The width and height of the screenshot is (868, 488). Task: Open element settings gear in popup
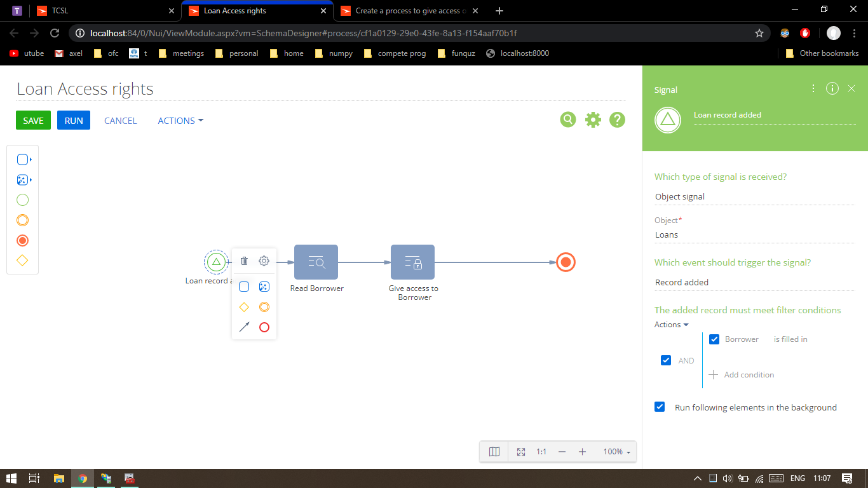click(x=264, y=261)
